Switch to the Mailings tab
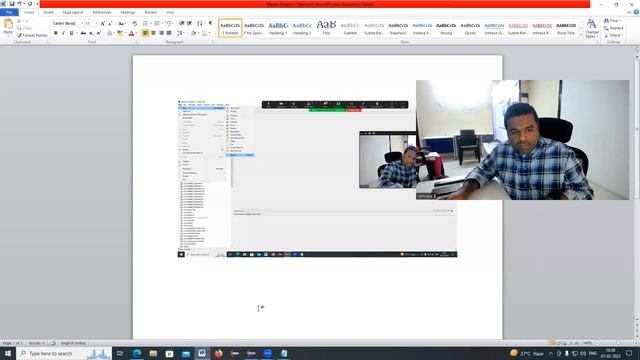The image size is (640, 360). click(128, 12)
